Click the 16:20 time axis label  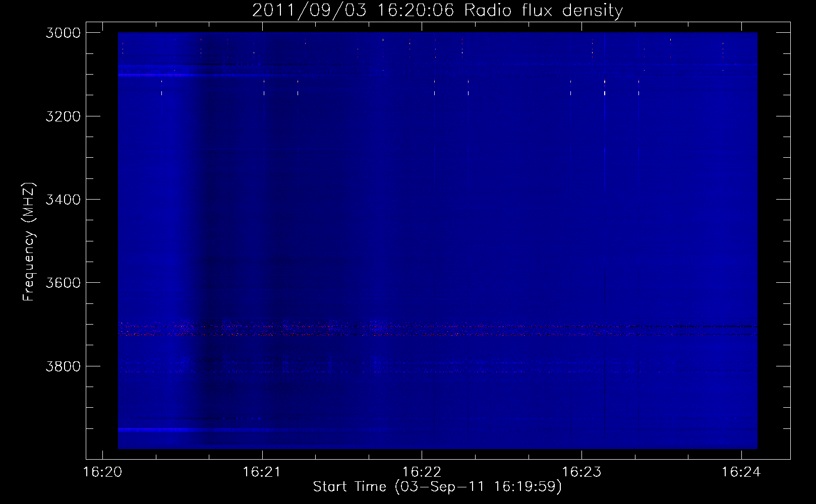point(103,472)
